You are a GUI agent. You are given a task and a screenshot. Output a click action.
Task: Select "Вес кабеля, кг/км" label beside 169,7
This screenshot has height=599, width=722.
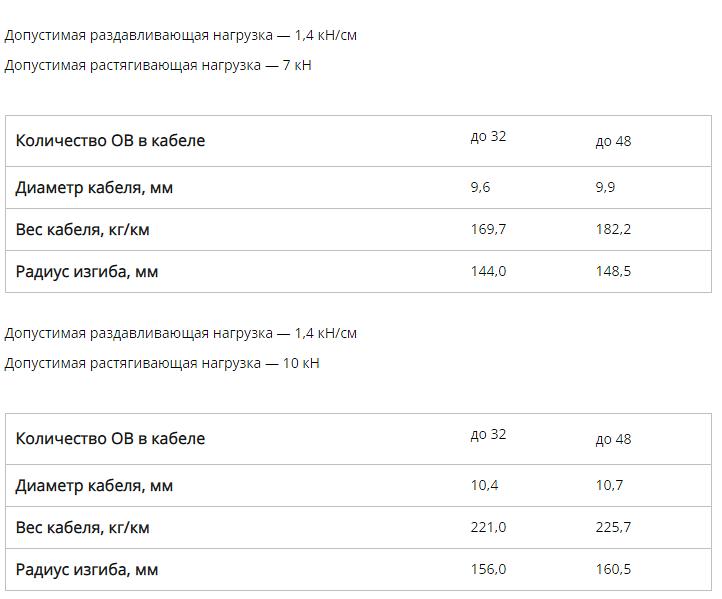pyautogui.click(x=83, y=230)
